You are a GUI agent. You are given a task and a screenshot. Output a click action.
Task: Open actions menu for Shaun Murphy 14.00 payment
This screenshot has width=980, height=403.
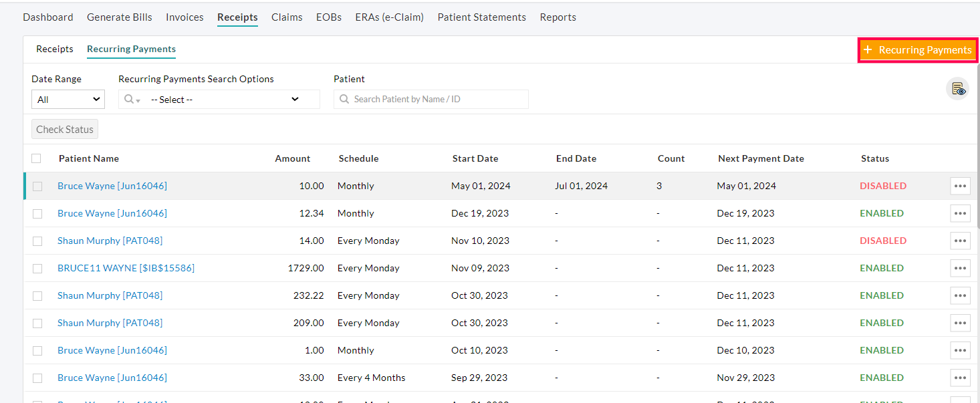coord(960,241)
